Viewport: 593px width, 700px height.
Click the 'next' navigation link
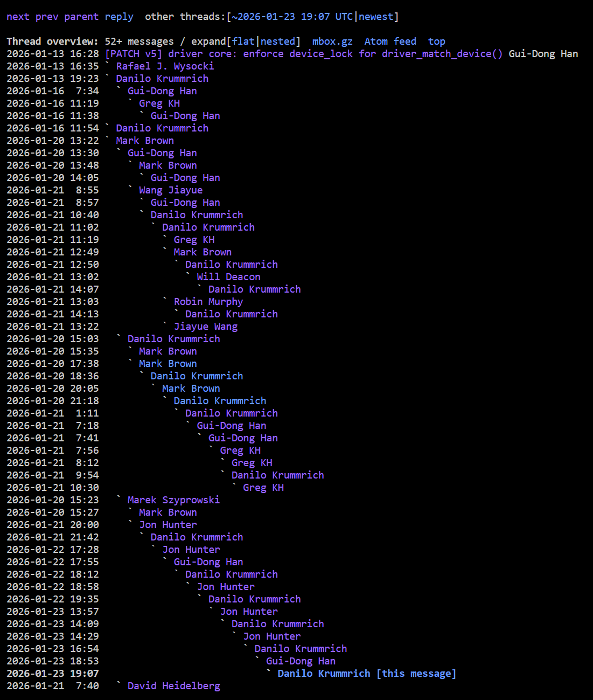18,17
